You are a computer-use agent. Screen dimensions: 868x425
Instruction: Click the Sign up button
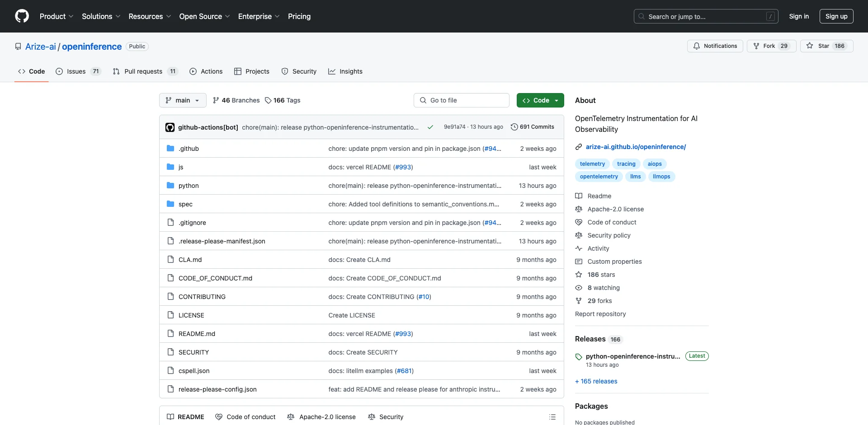[x=836, y=16]
